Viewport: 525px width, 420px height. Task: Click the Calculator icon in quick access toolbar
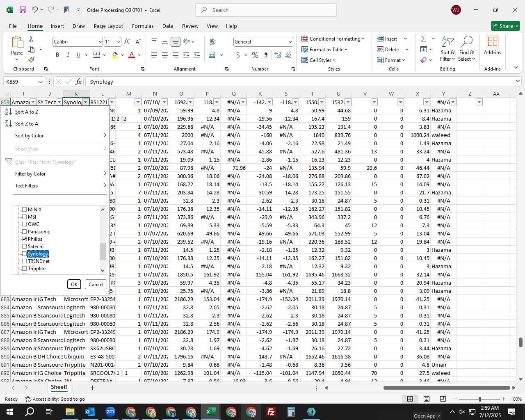click(x=67, y=10)
